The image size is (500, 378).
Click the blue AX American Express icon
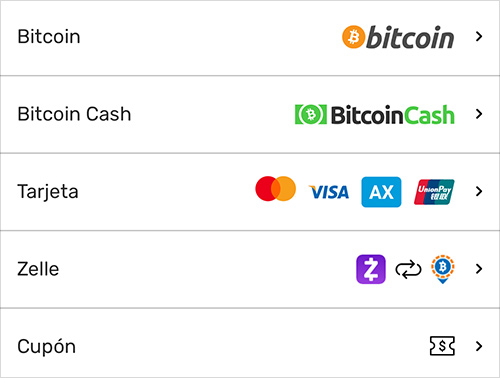click(x=381, y=192)
